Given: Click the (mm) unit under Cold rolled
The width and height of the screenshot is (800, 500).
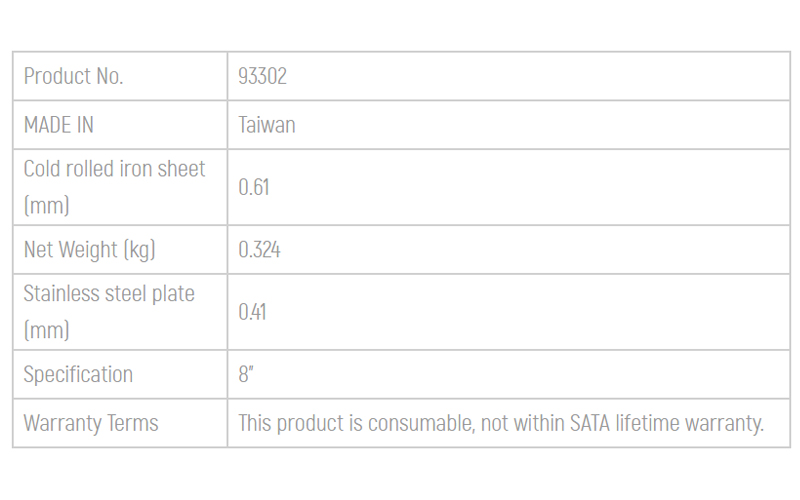Looking at the screenshot, I should tap(46, 206).
